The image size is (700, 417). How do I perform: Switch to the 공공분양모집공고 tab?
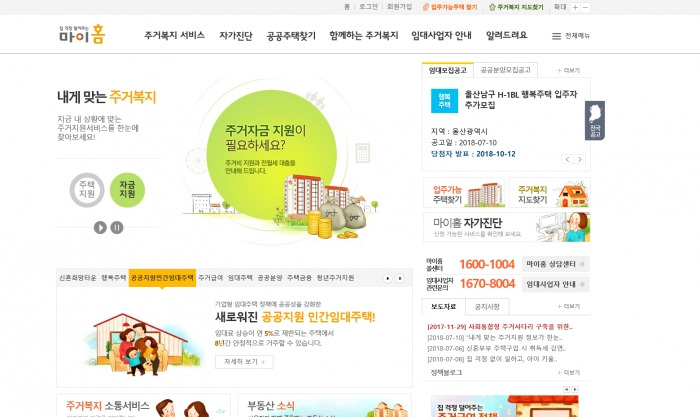(x=505, y=70)
